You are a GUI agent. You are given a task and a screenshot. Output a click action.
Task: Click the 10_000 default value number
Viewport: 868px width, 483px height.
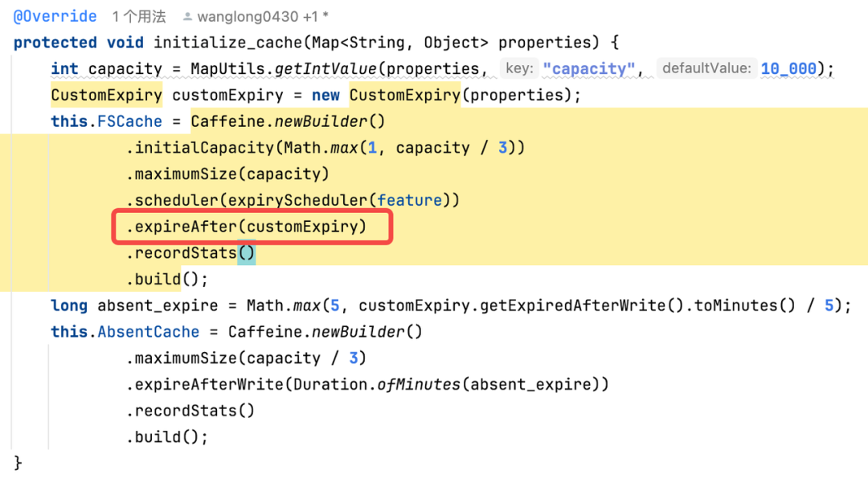pyautogui.click(x=788, y=68)
